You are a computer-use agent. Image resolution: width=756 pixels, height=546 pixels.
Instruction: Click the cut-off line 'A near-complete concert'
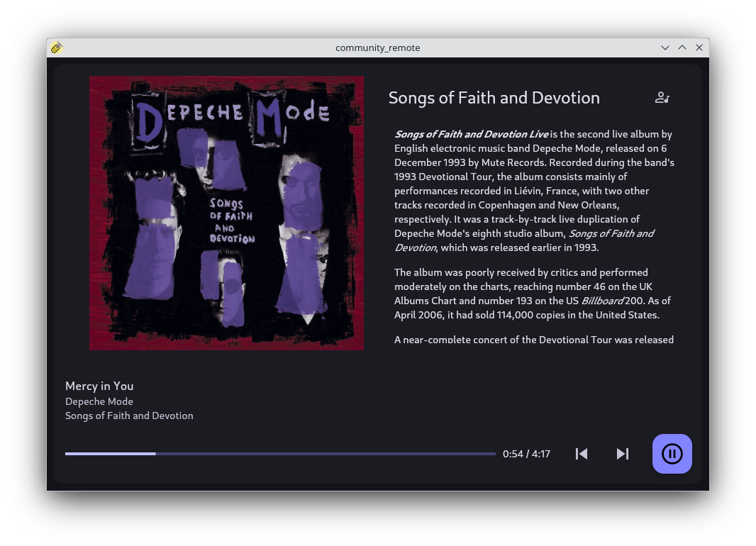point(534,339)
